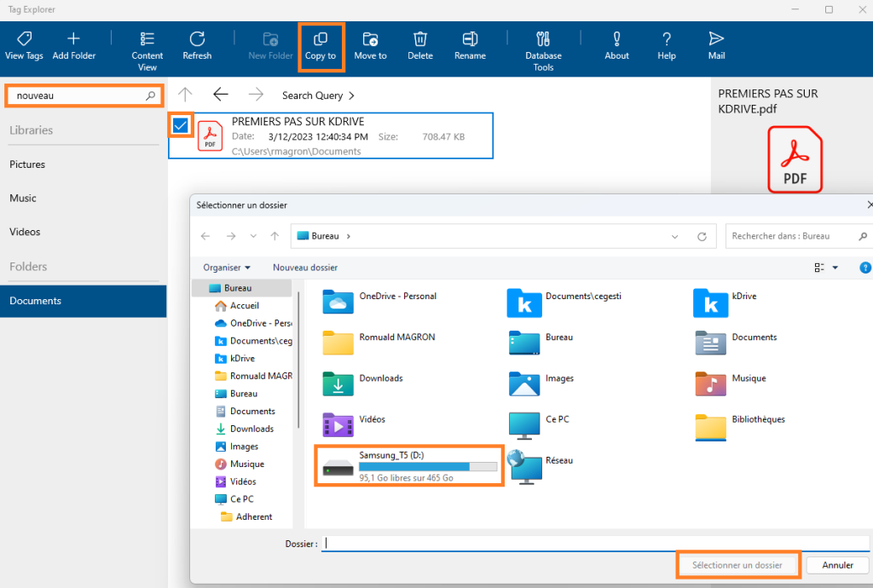Select the Musique folder in main pane

point(731,383)
